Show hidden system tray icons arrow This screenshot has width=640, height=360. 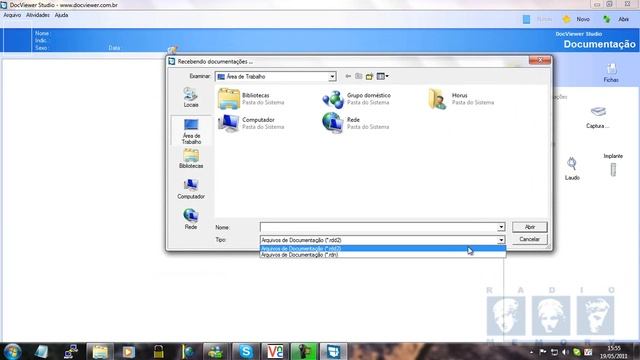[531, 352]
